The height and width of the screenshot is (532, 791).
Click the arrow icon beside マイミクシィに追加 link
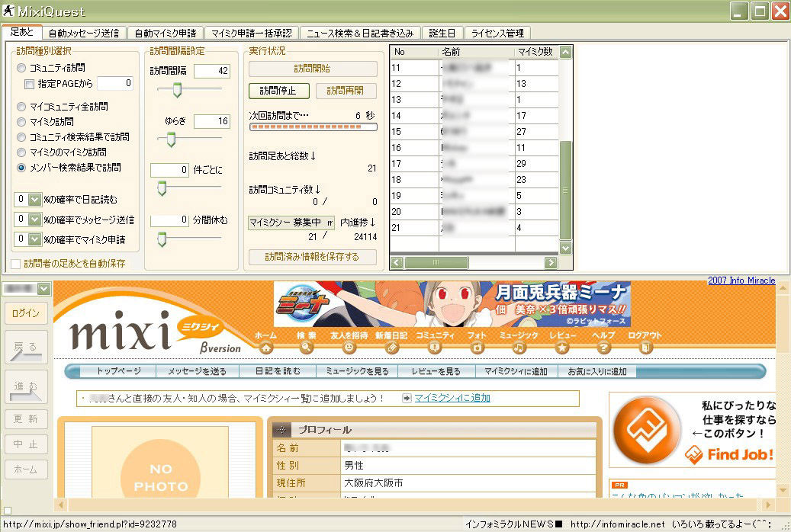click(x=407, y=399)
